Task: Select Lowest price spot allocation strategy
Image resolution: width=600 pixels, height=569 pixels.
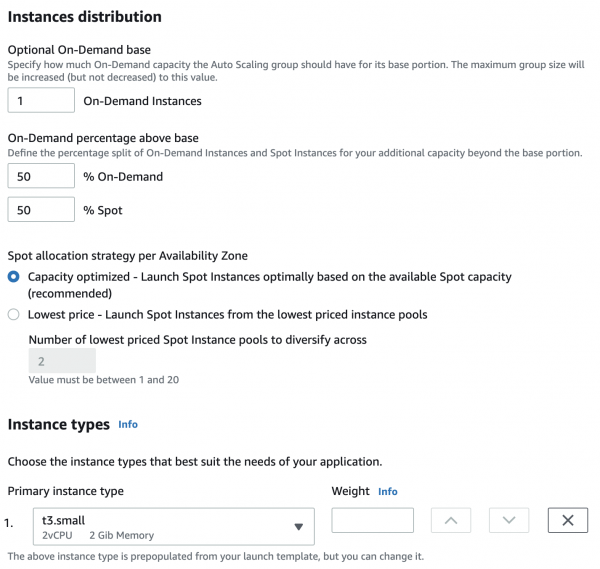Action: point(13,314)
